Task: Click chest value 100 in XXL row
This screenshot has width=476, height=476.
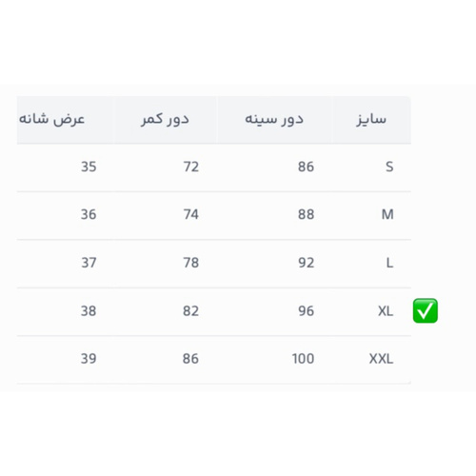Action: [303, 359]
